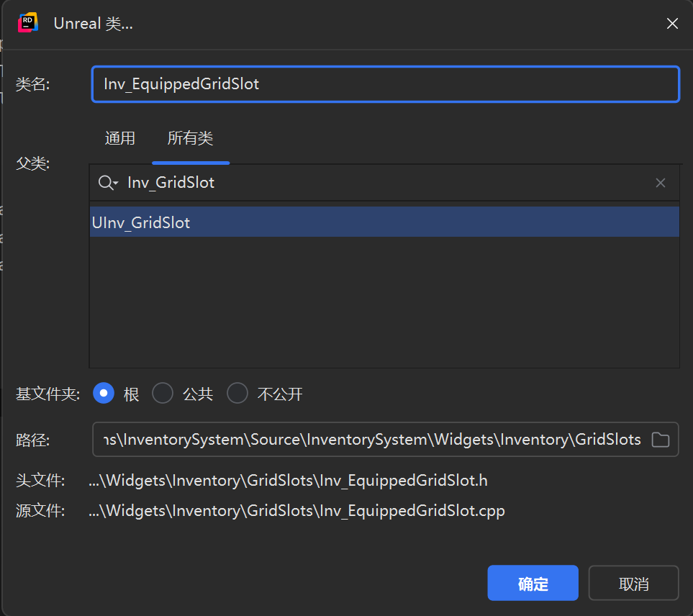The image size is (693, 616).
Task: Click the source file path Inv_EquippedGridSlot.cpp
Action: pyautogui.click(x=296, y=510)
